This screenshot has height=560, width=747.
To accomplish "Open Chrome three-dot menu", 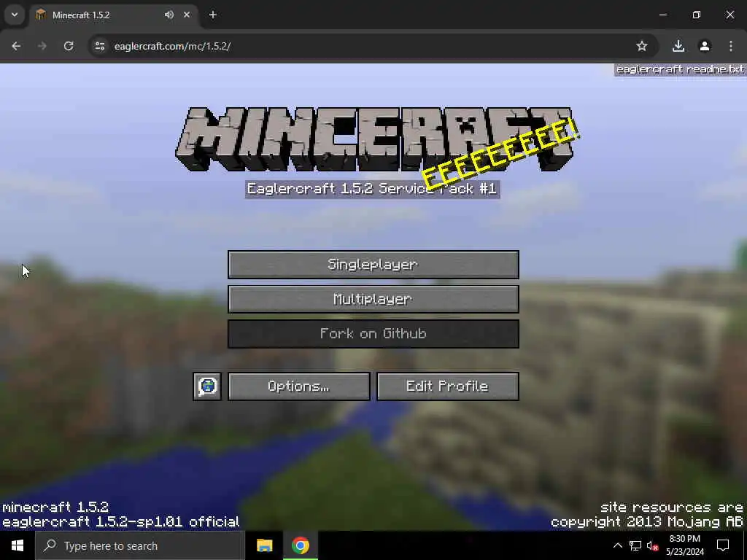I will [731, 46].
